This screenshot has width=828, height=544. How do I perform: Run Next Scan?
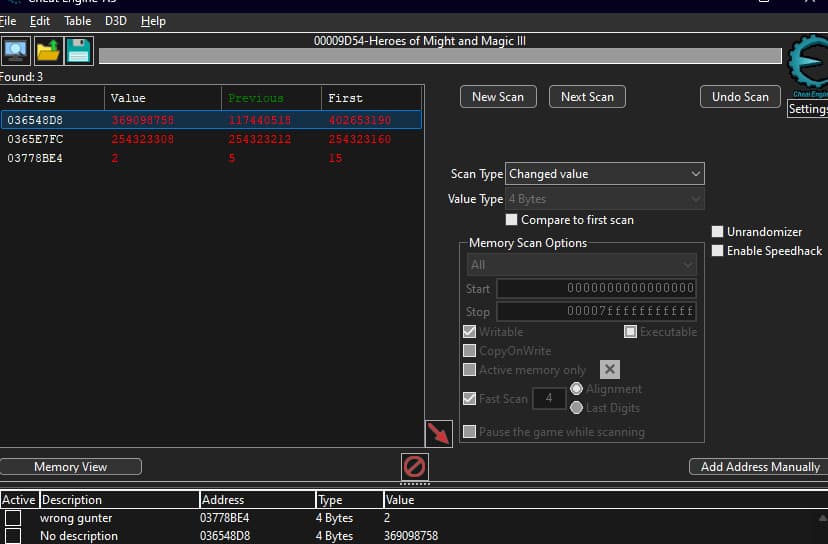(587, 97)
